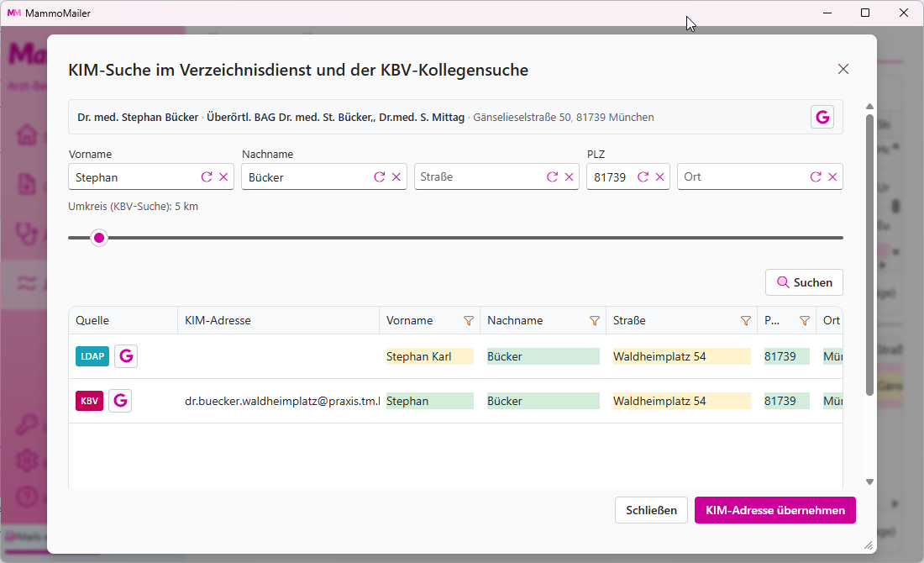924x563 pixels.
Task: Click 'Bücker' cell in the LDAP row
Action: click(543, 356)
